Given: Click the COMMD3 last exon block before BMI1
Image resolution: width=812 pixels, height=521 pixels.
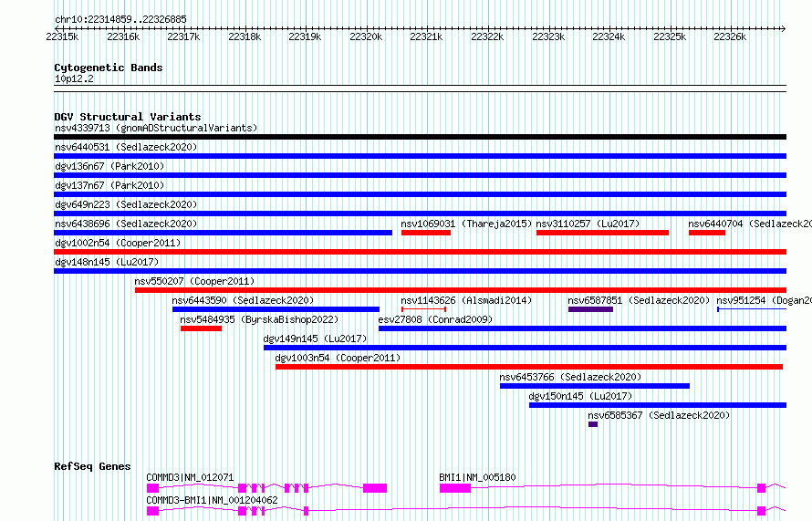Looking at the screenshot, I should coord(375,488).
